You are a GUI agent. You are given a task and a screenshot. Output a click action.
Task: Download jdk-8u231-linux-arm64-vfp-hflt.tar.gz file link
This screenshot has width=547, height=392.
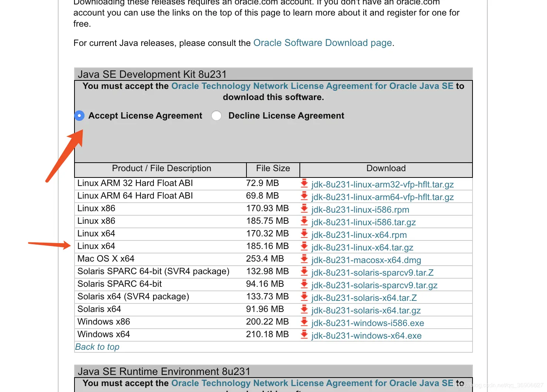(382, 197)
